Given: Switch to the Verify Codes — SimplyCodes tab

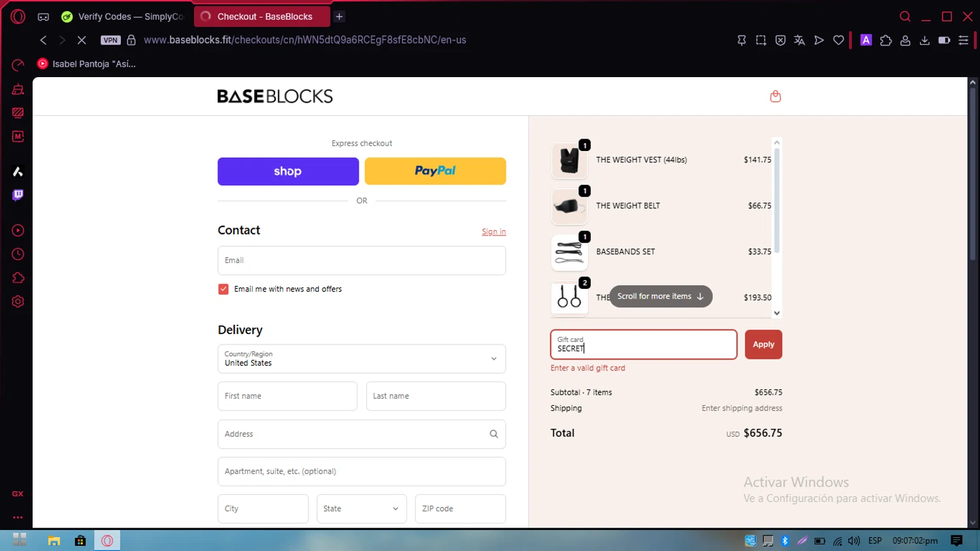Looking at the screenshot, I should [122, 16].
